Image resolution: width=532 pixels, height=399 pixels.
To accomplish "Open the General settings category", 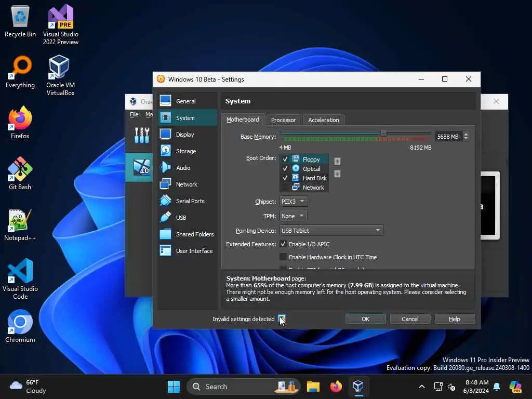I will tap(187, 101).
